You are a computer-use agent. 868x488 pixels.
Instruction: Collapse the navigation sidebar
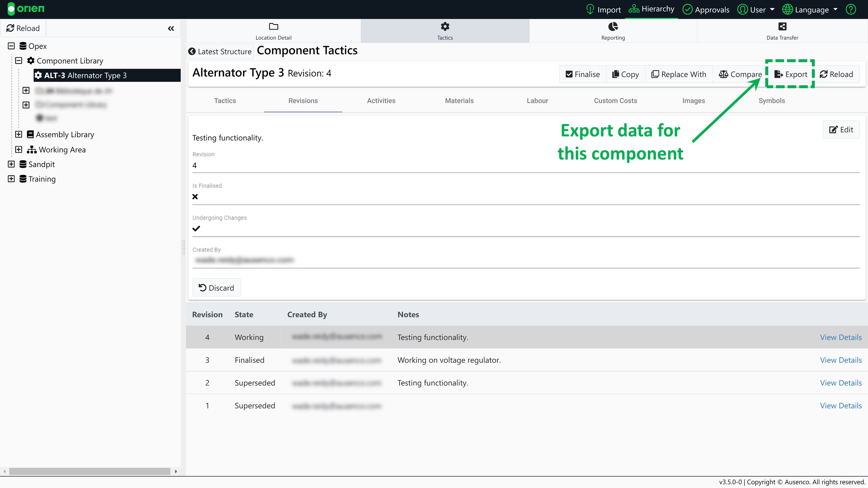[171, 29]
